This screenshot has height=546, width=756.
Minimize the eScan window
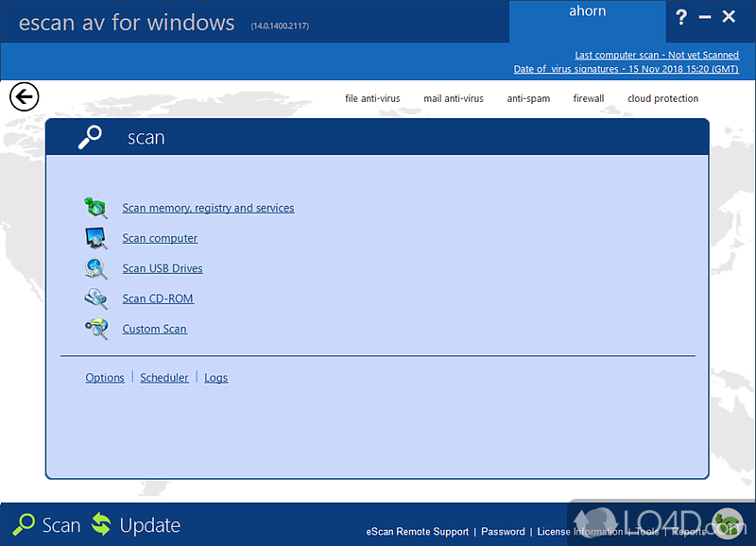pyautogui.click(x=705, y=17)
